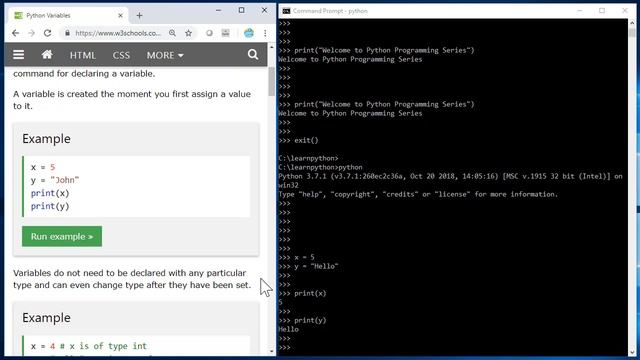Click the 'Python 3.7.1' version line
The height and width of the screenshot is (360, 640).
tap(451, 176)
